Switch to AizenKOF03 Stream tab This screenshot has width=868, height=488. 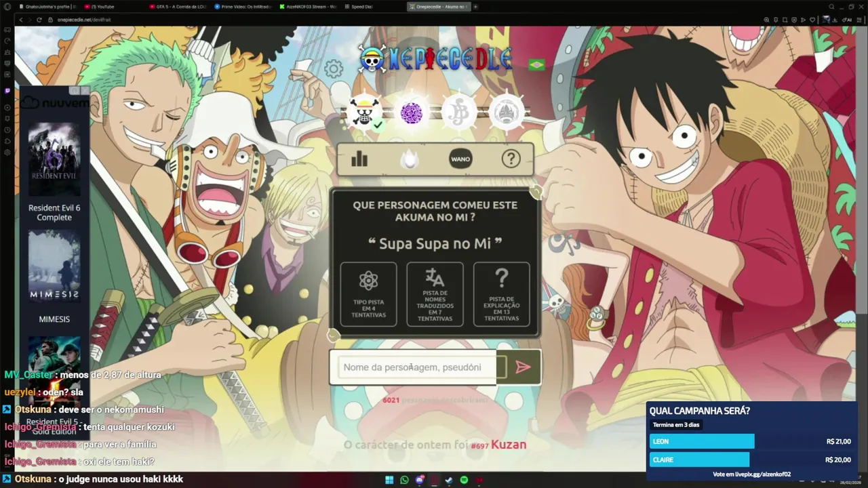309,7
